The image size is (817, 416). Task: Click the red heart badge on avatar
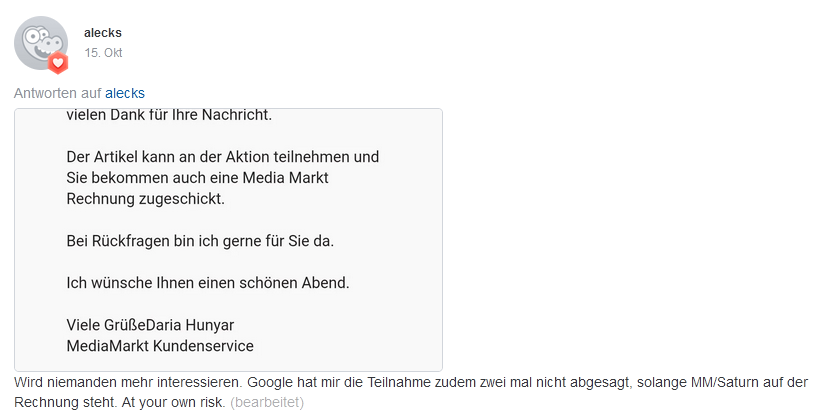coord(58,63)
